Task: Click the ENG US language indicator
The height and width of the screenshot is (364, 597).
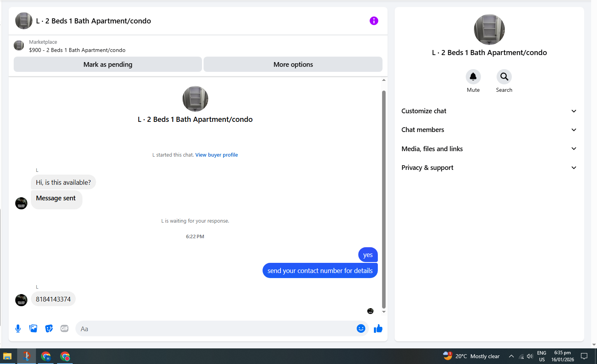Action: tap(542, 356)
